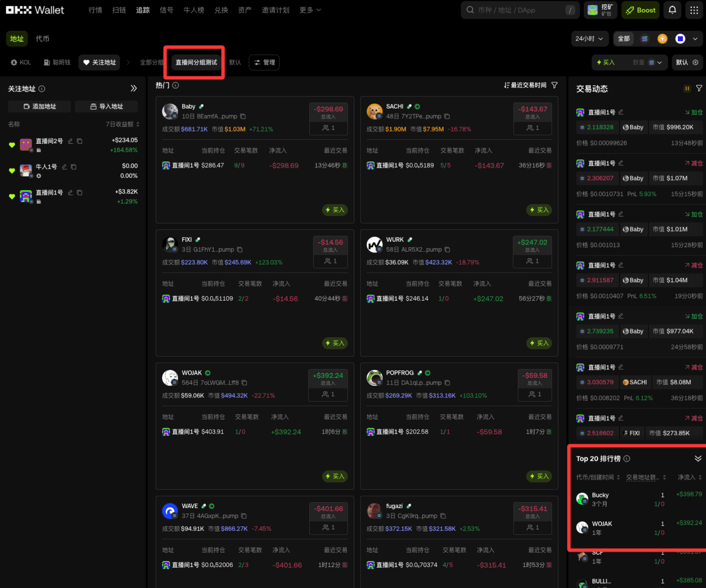
Task: Switch to the 代币 tab
Action: tap(42, 39)
